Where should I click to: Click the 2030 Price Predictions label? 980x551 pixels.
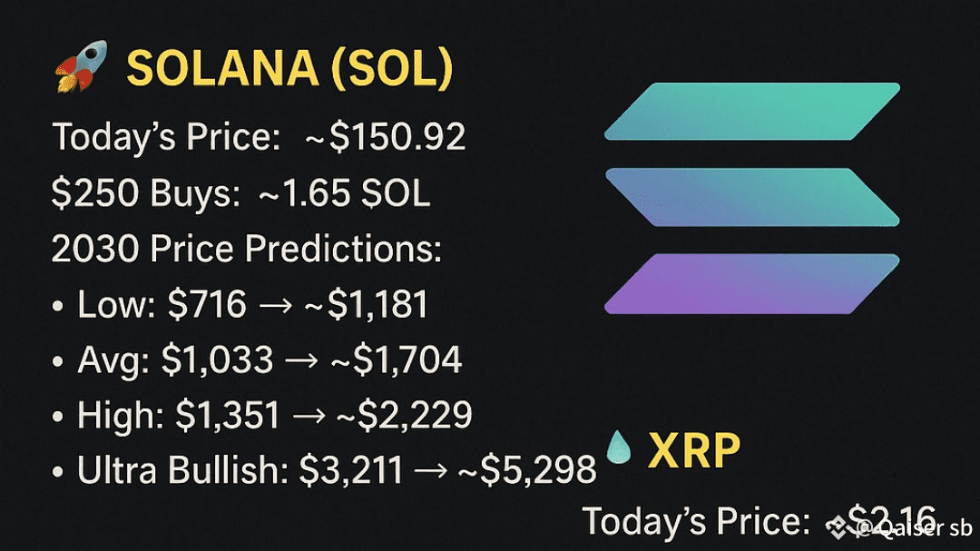tap(246, 249)
